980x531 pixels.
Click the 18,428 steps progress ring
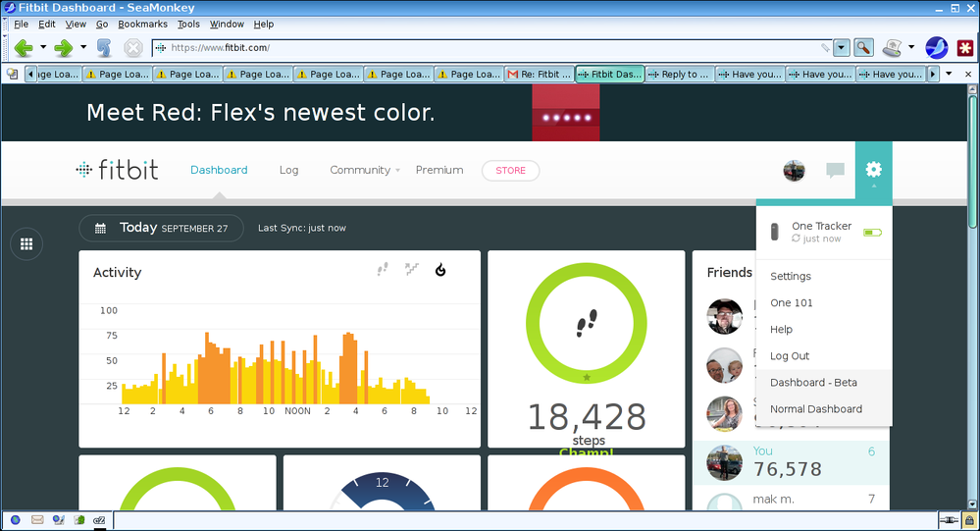[587, 323]
